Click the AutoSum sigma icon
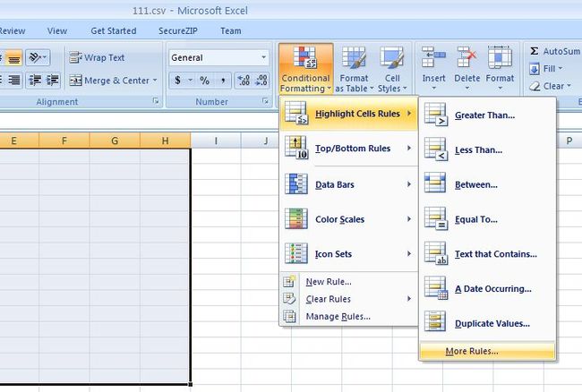The image size is (582, 392). pos(535,51)
